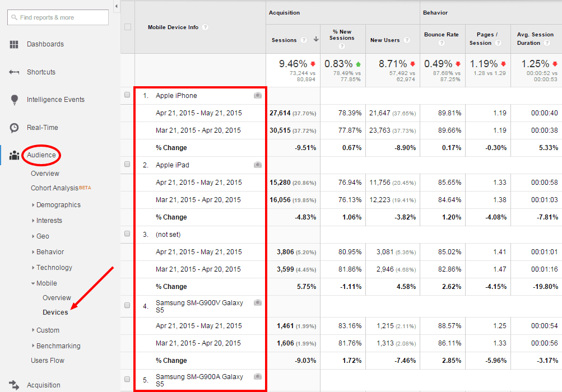Click the help icon under Bounce Rate
562x392 pixels.
click(442, 43)
